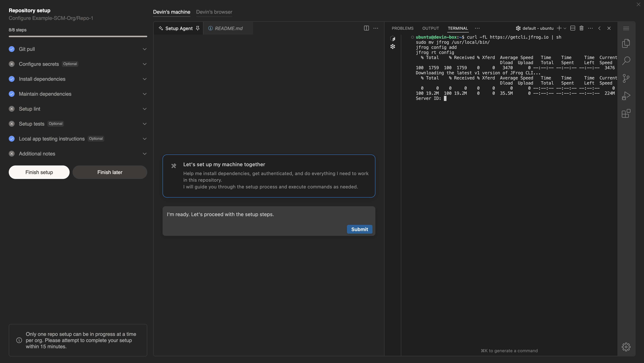
Task: Kill the terminal using the trash icon
Action: pyautogui.click(x=581, y=28)
